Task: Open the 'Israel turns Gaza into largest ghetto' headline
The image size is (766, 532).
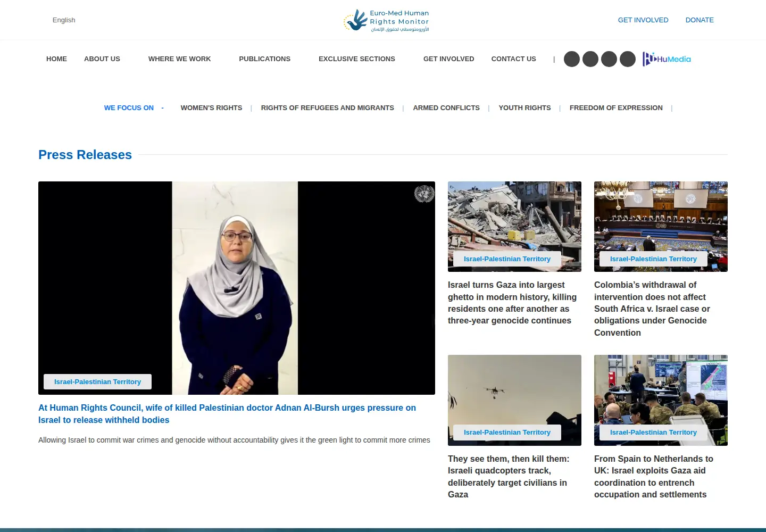Action: [512, 303]
